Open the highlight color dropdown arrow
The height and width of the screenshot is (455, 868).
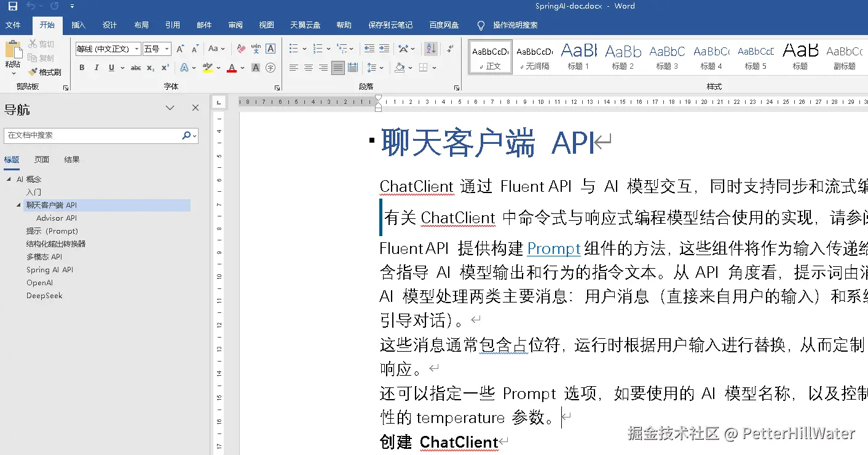[219, 68]
